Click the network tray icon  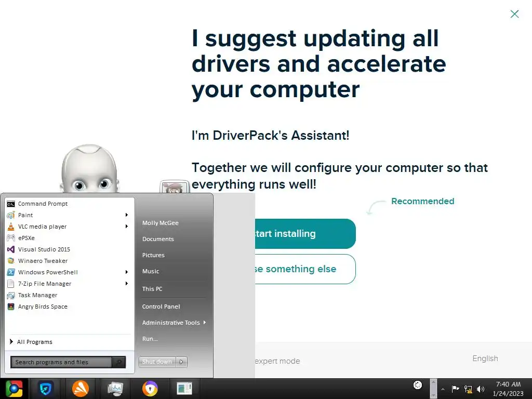tap(468, 389)
